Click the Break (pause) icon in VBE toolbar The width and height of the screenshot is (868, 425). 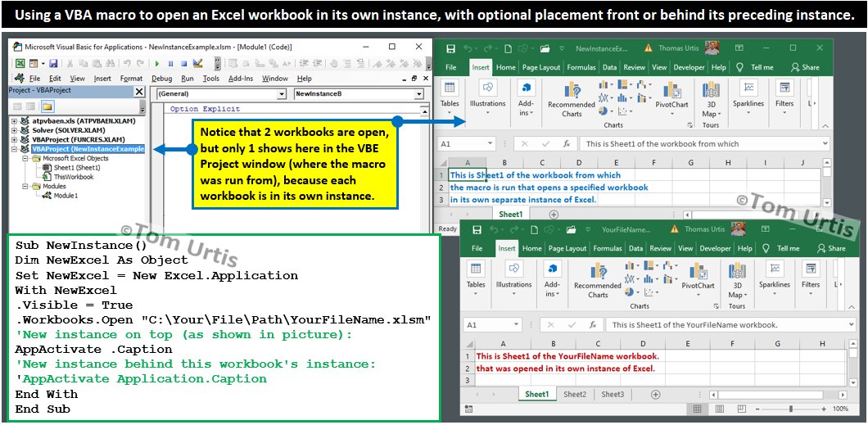pos(170,64)
